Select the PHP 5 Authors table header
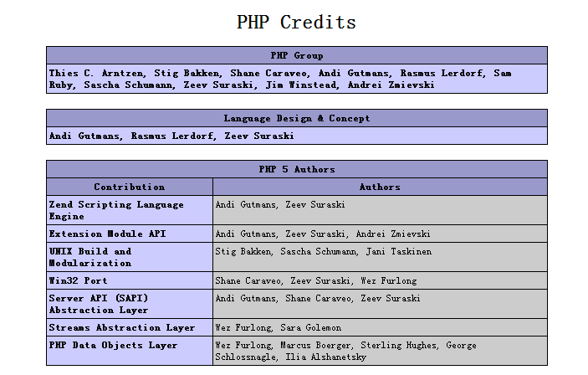This screenshot has height=375, width=588. (296, 169)
